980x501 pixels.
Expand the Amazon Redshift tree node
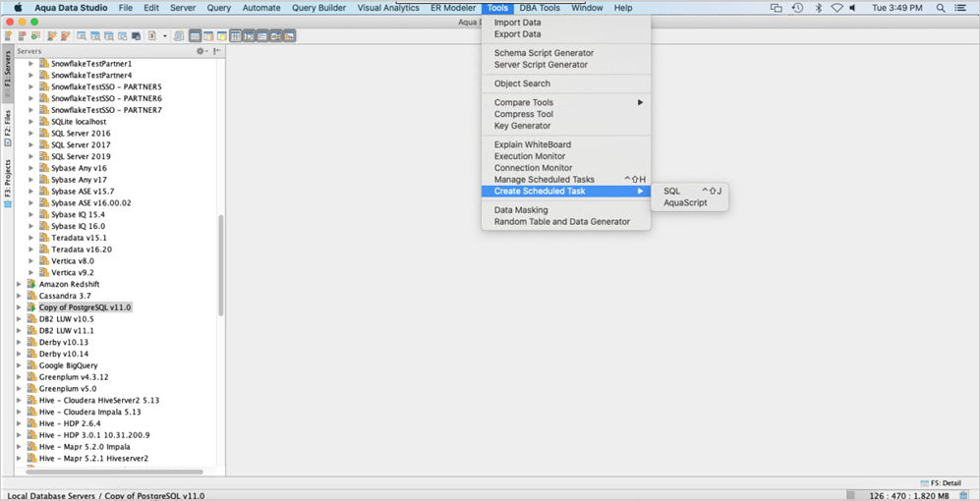coord(19,284)
